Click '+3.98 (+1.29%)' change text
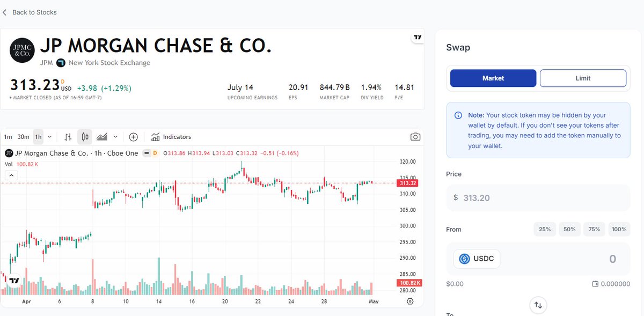This screenshot has width=644, height=316. (104, 88)
